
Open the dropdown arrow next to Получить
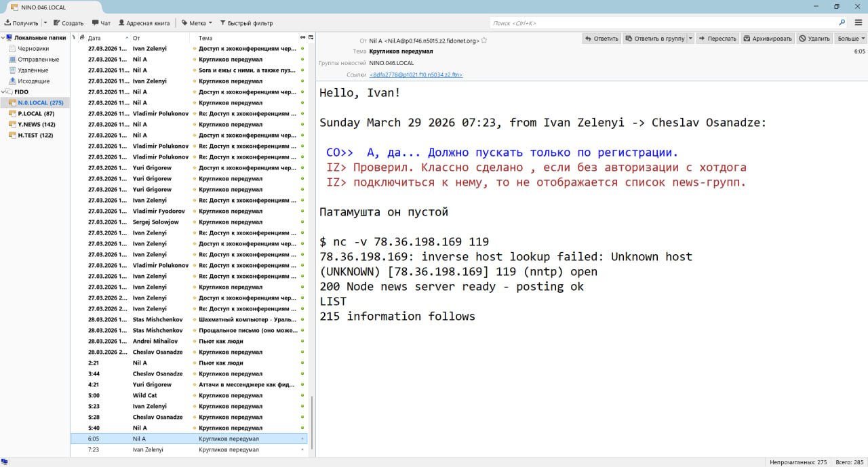click(x=44, y=23)
